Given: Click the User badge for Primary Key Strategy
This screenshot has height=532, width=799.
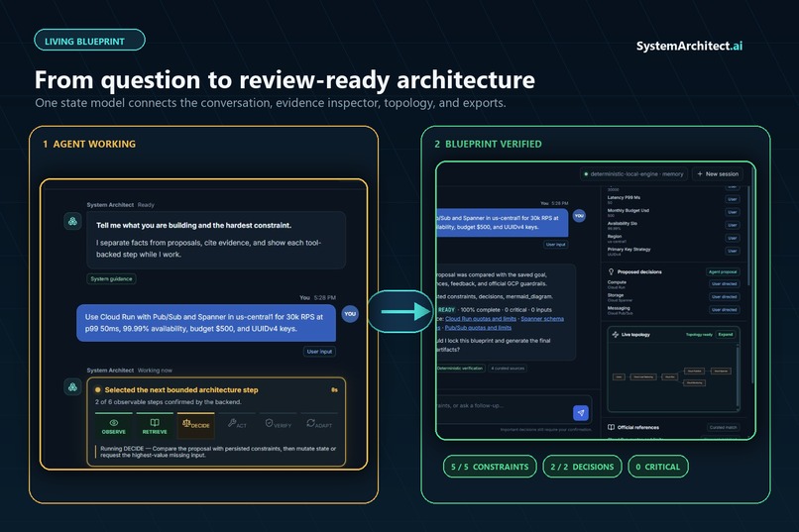Looking at the screenshot, I should 733,251.
